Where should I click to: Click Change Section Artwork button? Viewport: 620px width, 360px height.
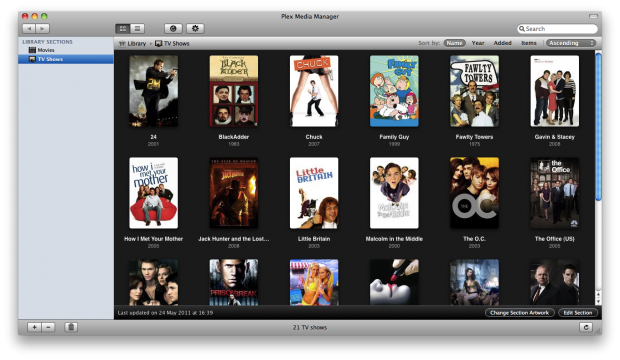click(520, 313)
